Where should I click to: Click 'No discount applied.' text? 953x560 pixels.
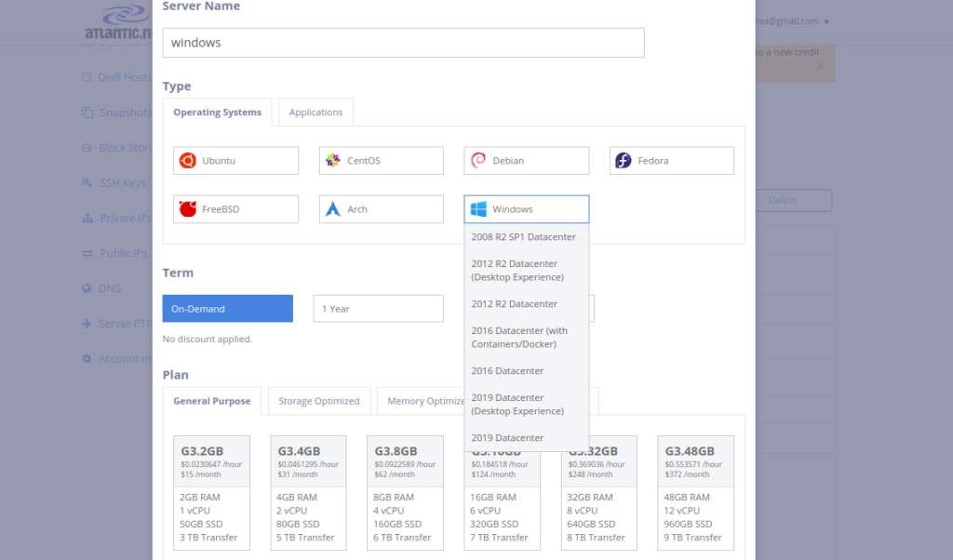(x=208, y=339)
